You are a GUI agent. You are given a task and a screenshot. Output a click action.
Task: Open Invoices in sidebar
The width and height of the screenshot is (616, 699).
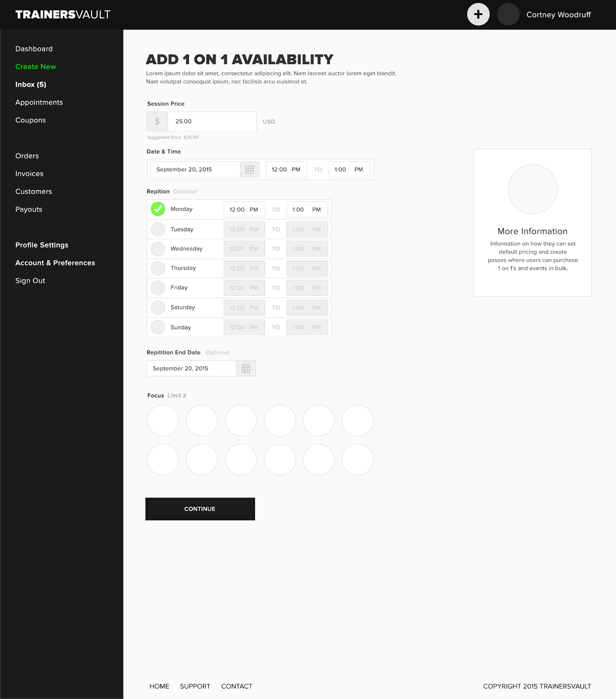click(29, 174)
